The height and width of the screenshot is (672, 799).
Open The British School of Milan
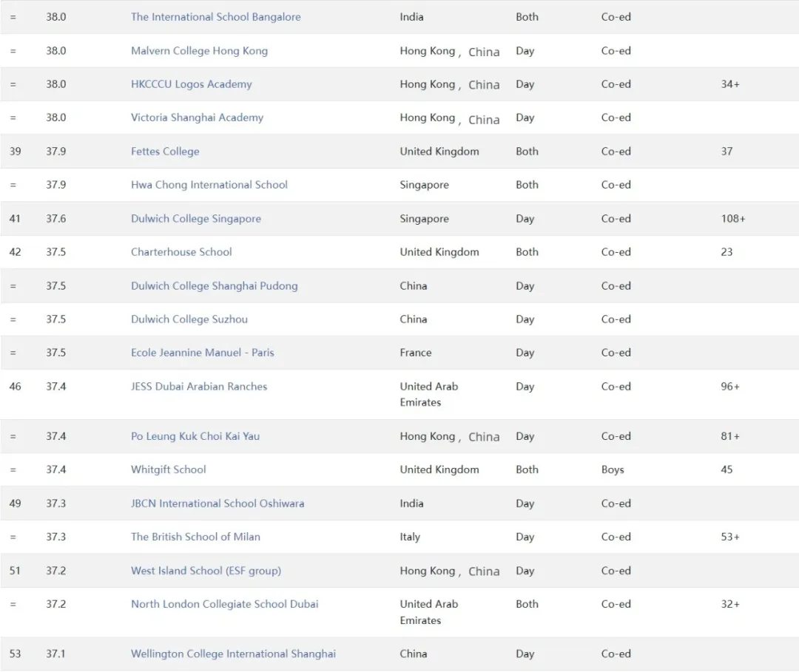(x=195, y=537)
